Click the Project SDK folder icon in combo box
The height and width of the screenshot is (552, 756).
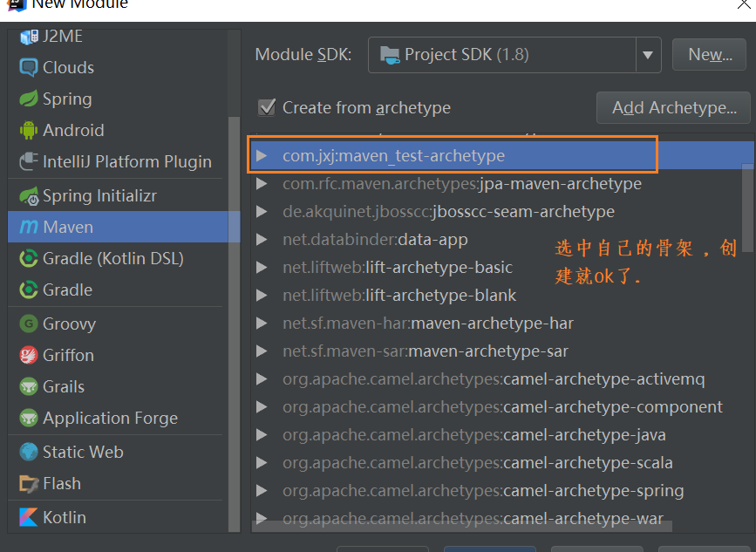pos(390,55)
